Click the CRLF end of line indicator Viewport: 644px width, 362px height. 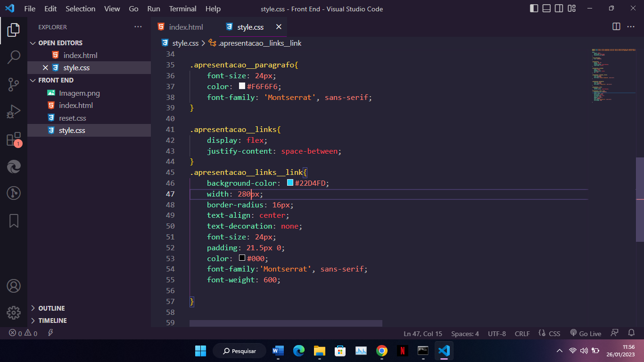coord(522,333)
